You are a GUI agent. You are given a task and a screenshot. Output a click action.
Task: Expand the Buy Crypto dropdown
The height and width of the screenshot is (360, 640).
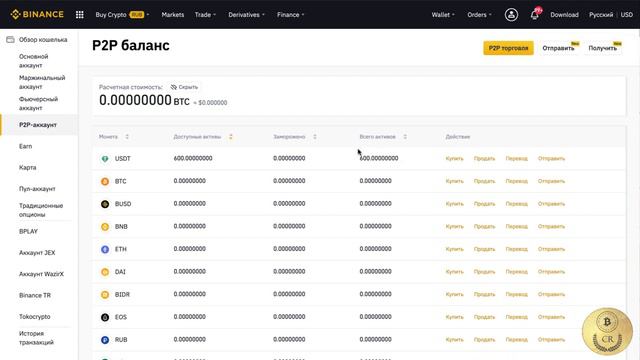[122, 15]
